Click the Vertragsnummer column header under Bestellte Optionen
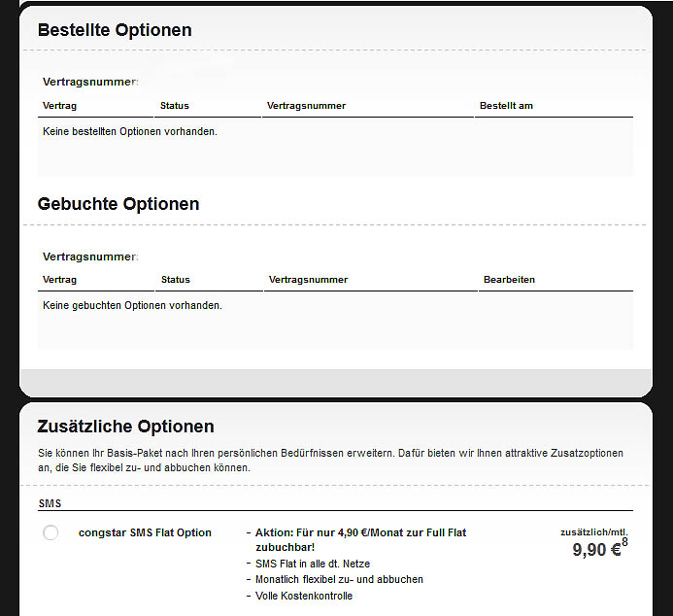This screenshot has width=673, height=616. (306, 106)
